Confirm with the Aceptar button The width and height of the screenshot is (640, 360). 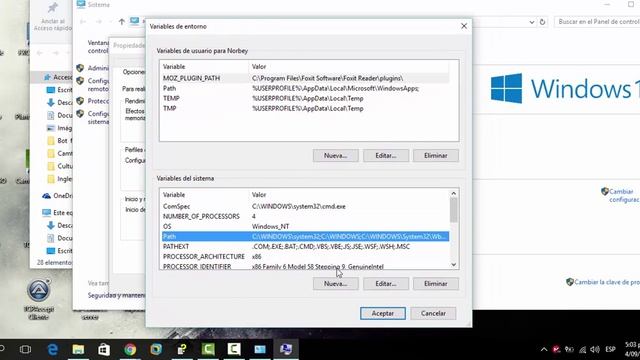pyautogui.click(x=382, y=313)
